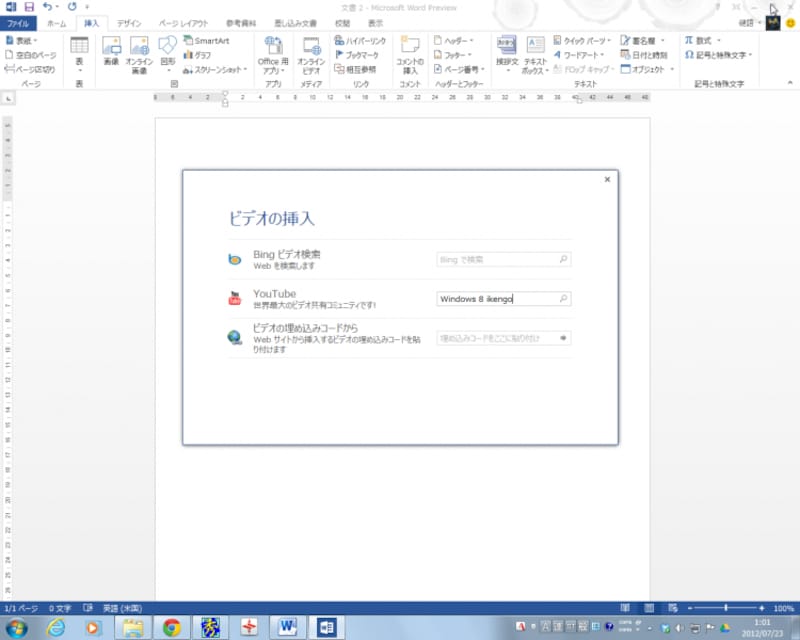Viewport: 800px width, 640px height.
Task: Insert a page break (ページ区切り)
Action: coord(30,69)
